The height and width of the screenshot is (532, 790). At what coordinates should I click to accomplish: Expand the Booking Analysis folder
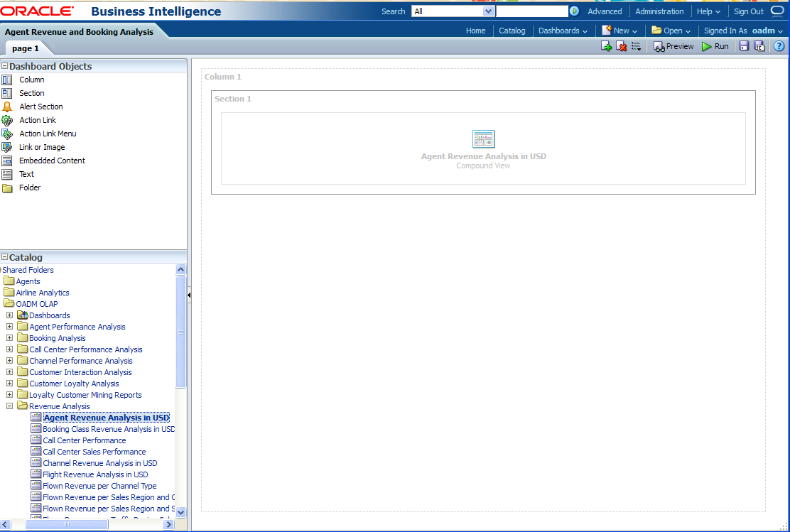coord(10,338)
